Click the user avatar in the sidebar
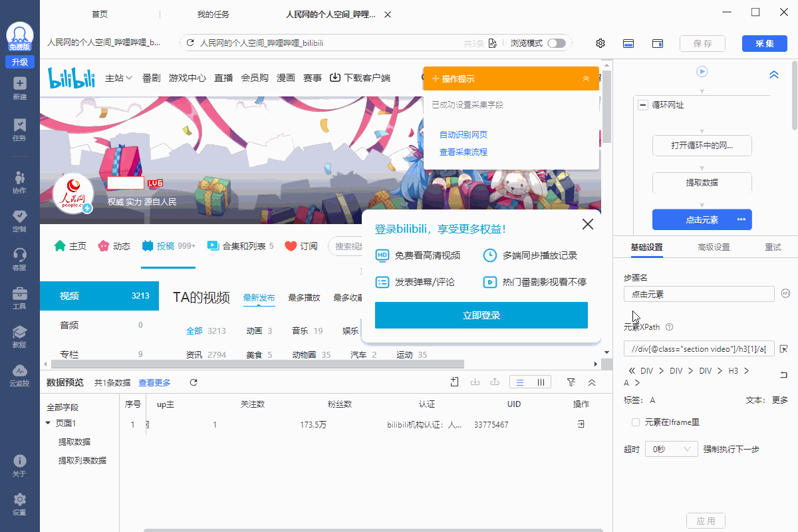798x532 pixels. click(20, 36)
